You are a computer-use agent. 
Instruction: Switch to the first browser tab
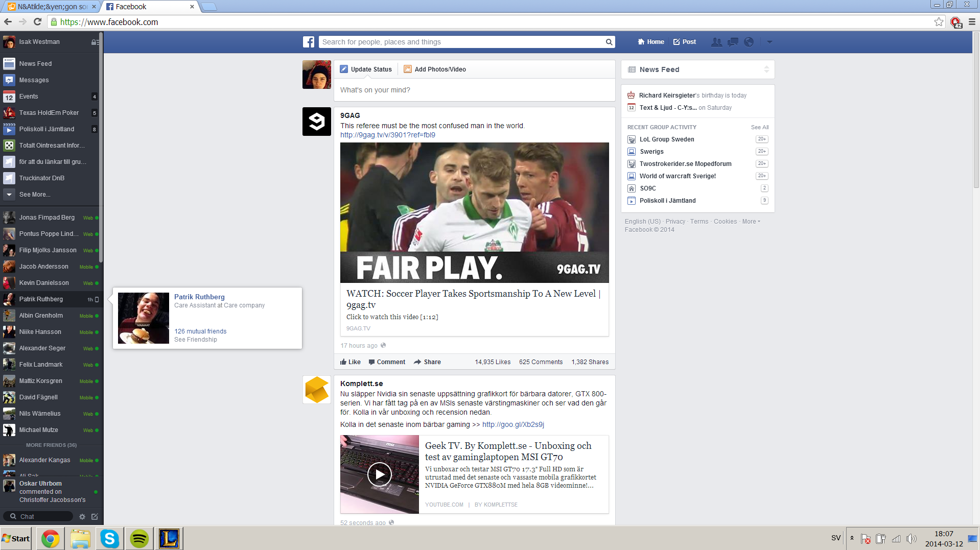[x=50, y=7]
